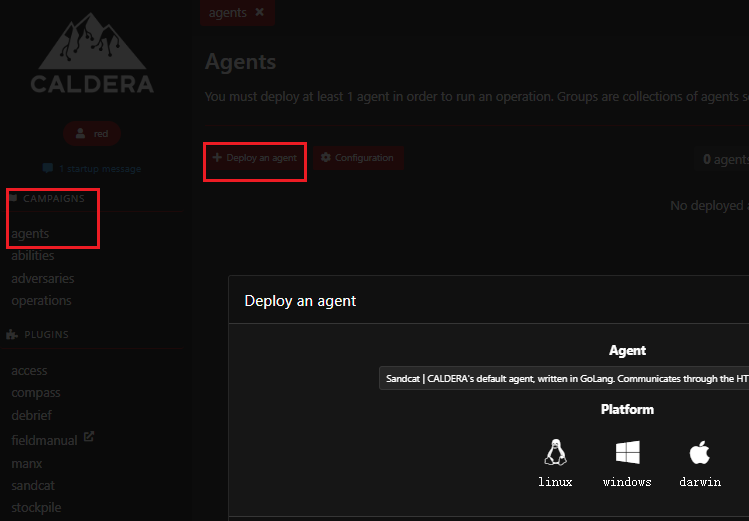This screenshot has width=749, height=521.
Task: Open agents in the sidebar
Action: point(30,234)
